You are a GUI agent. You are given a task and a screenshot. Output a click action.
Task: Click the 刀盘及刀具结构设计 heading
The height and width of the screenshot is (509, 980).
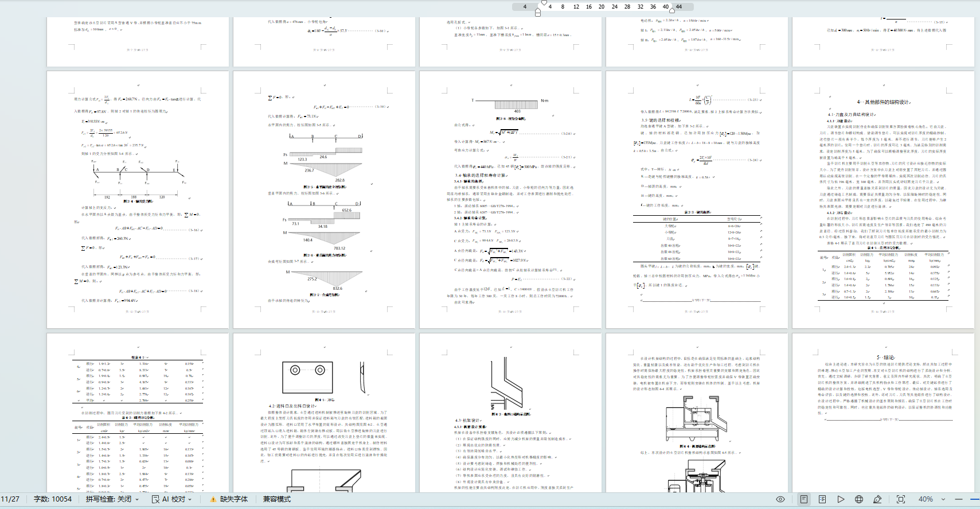[854, 115]
